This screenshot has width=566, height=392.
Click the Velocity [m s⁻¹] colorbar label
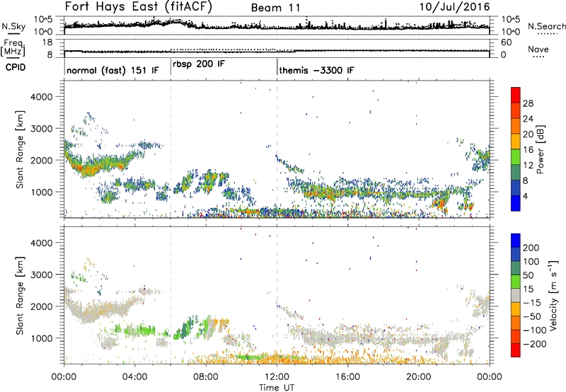tap(553, 295)
